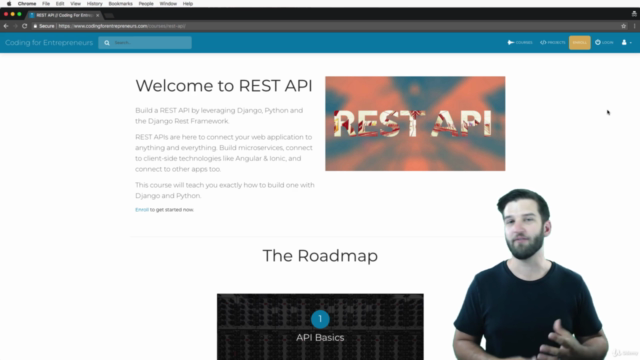This screenshot has height=360, width=640.
Task: Open Courses in the navbar
Action: (520, 42)
